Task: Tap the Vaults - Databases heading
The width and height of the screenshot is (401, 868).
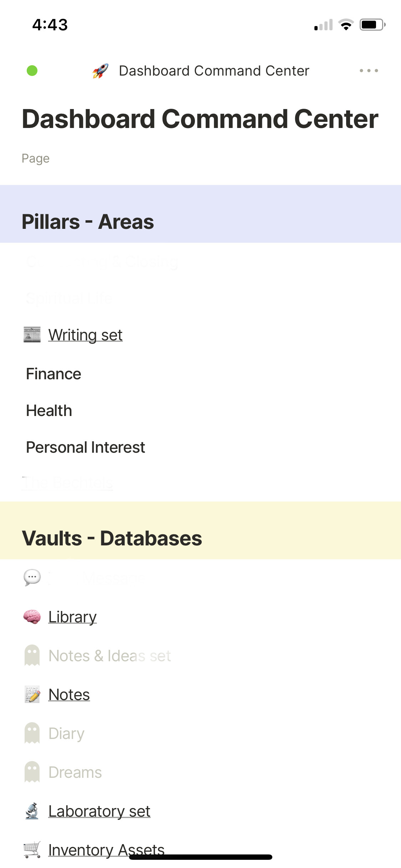Action: (112, 538)
